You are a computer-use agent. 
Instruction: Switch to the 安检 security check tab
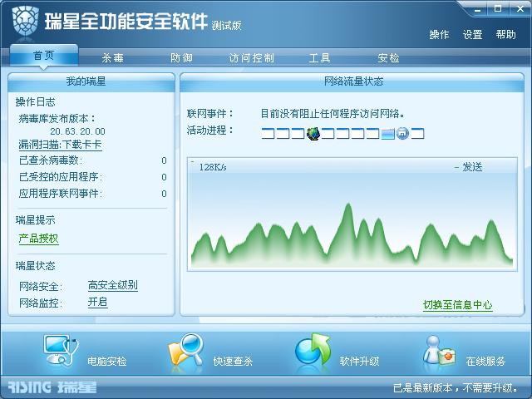[388, 58]
